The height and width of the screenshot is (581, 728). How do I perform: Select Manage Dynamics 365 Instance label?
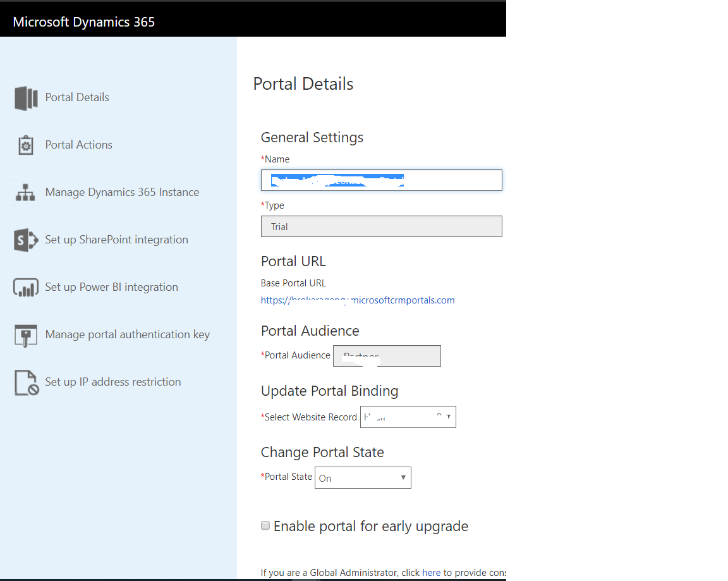coord(122,192)
